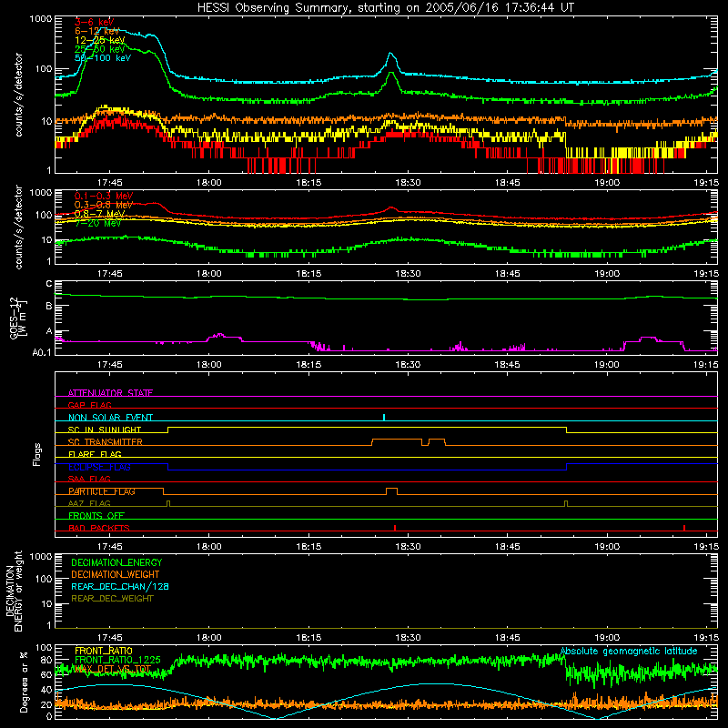Click the 'DECIMATION_WEIGHT' legend label
This screenshot has width=728, height=728.
pyautogui.click(x=116, y=574)
